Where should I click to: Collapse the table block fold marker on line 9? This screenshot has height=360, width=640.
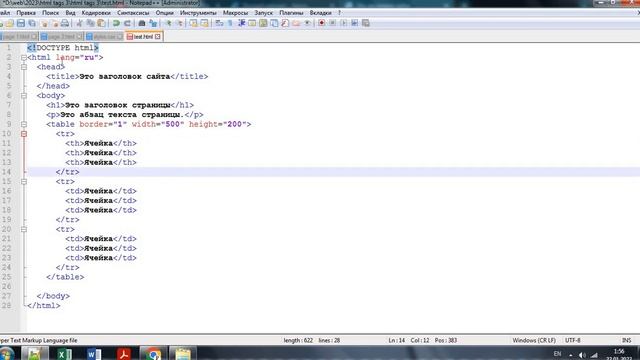(24, 124)
